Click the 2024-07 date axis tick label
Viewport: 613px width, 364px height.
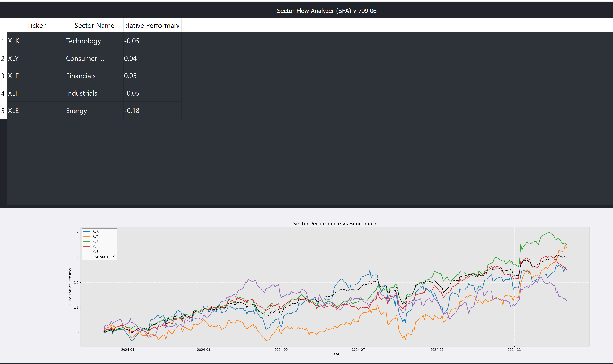coord(358,349)
